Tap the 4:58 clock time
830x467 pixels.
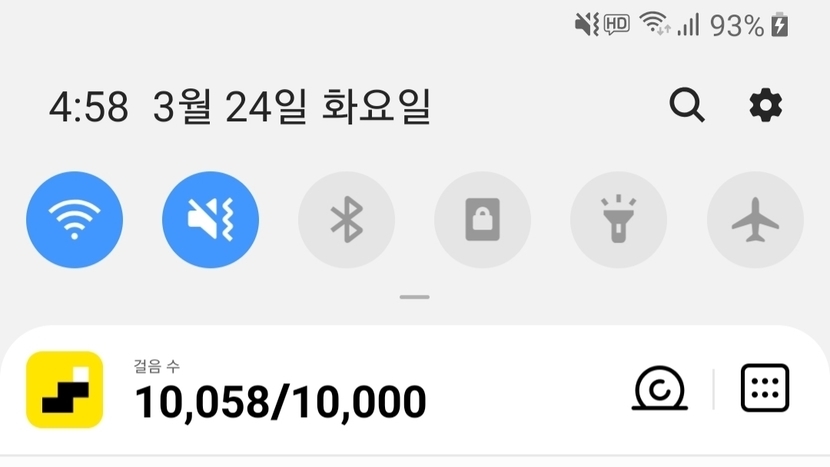[89, 107]
